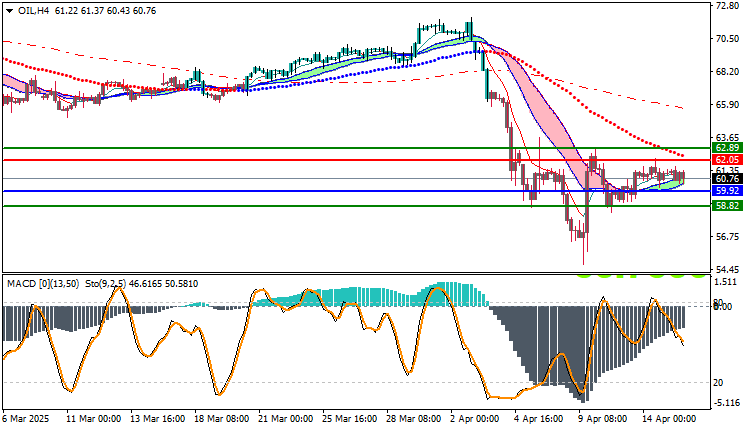Image resolution: width=750 pixels, height=430 pixels.
Task: Click the Sto(9,2,5) 46.6165 50.5810 label
Action: [x=142, y=284]
